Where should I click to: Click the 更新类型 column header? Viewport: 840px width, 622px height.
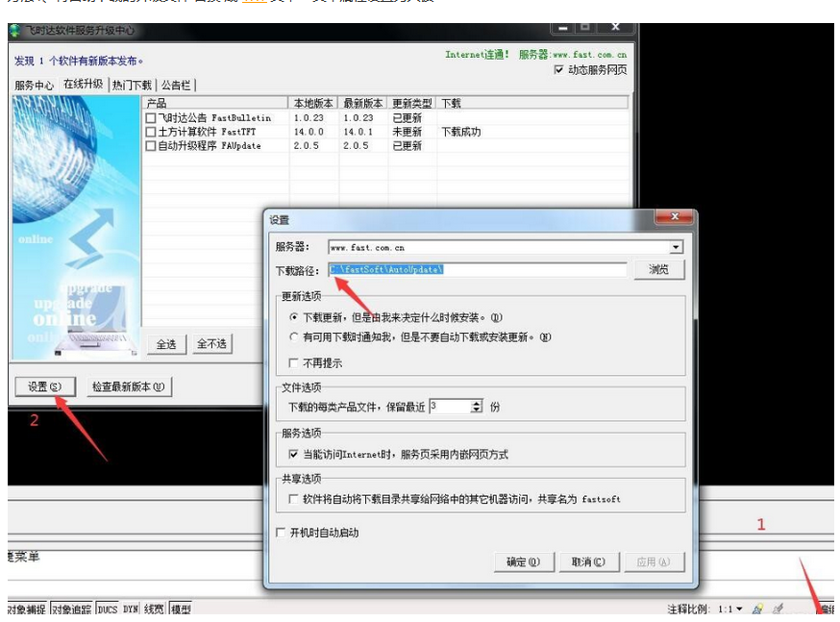[412, 103]
